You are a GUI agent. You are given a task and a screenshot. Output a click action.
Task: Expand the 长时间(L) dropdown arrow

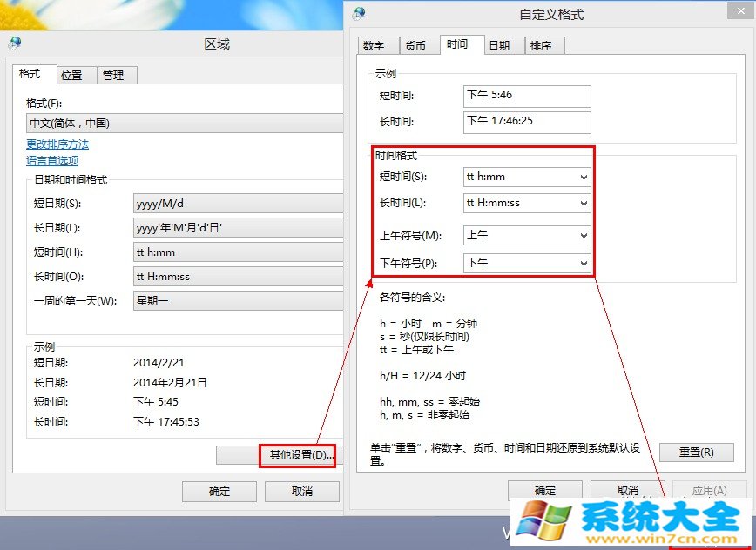tap(584, 204)
